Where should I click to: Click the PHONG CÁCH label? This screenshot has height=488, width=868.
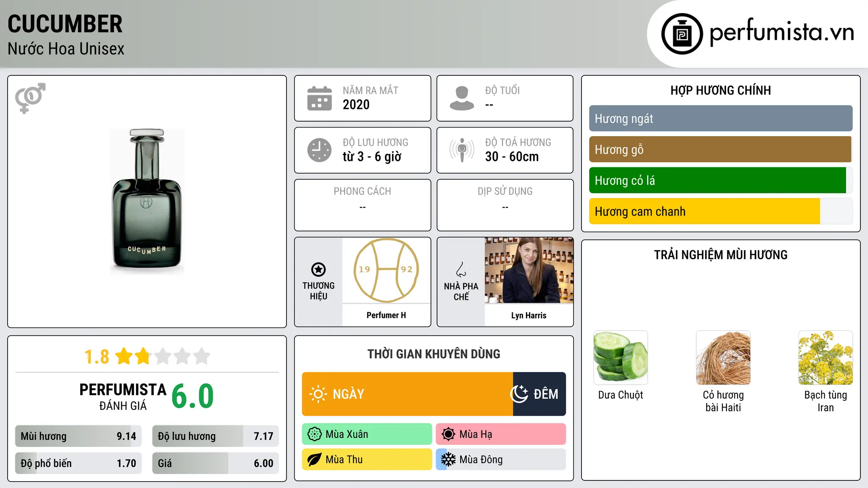362,191
